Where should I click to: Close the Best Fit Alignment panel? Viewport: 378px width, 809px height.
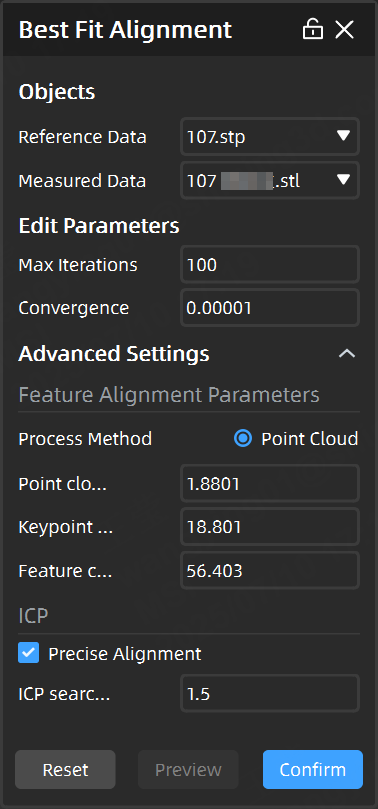point(344,30)
